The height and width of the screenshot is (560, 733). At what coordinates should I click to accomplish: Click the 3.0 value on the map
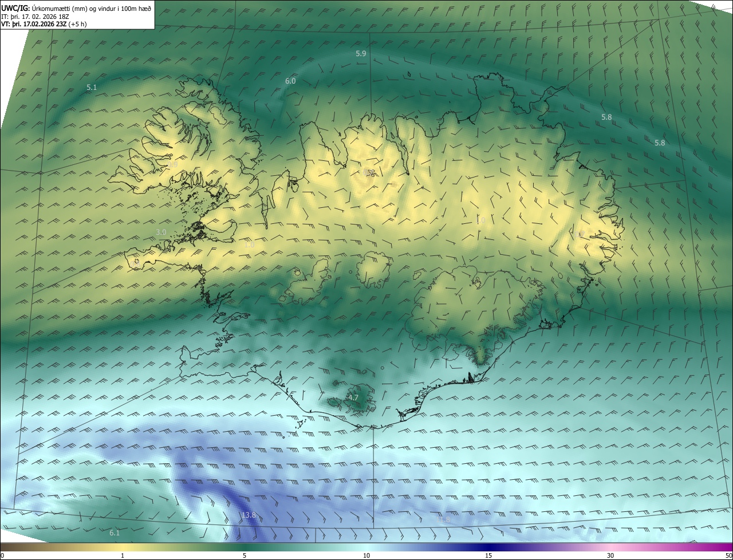pyautogui.click(x=161, y=232)
